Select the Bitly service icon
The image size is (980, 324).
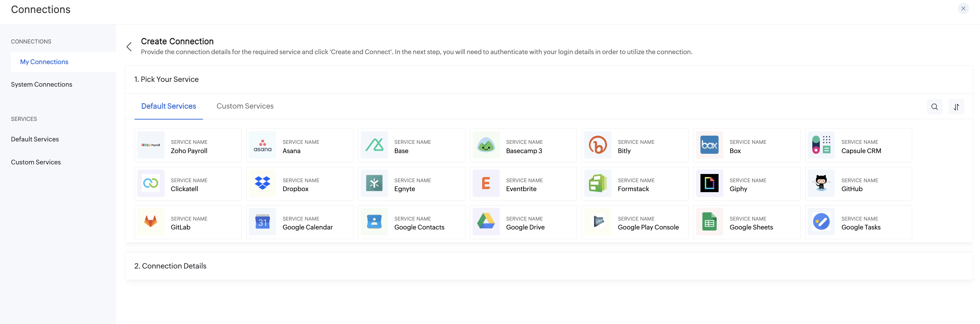tap(598, 145)
